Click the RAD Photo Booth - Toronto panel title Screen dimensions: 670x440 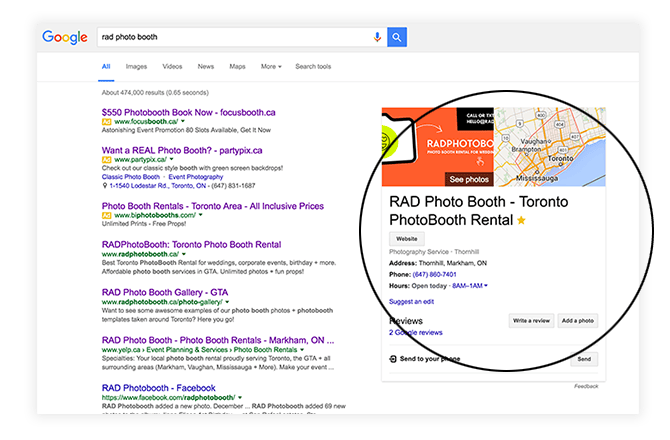tap(479, 211)
